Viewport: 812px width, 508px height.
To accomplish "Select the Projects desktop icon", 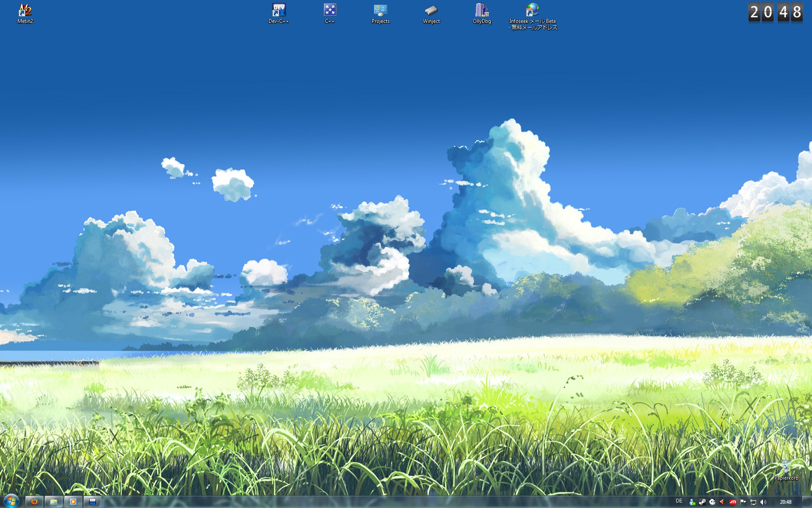I will click(380, 14).
